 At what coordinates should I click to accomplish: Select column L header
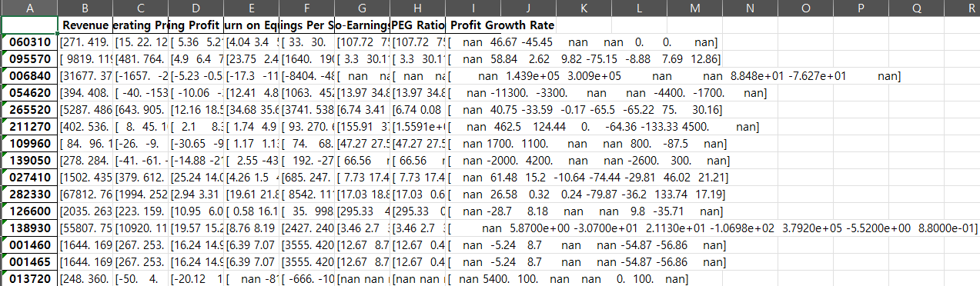639,8
